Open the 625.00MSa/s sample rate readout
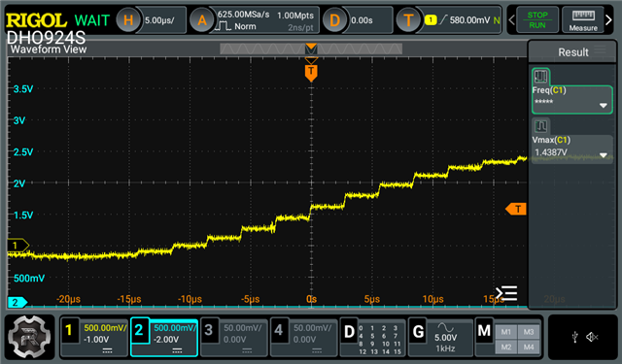The height and width of the screenshot is (364, 622). (244, 15)
